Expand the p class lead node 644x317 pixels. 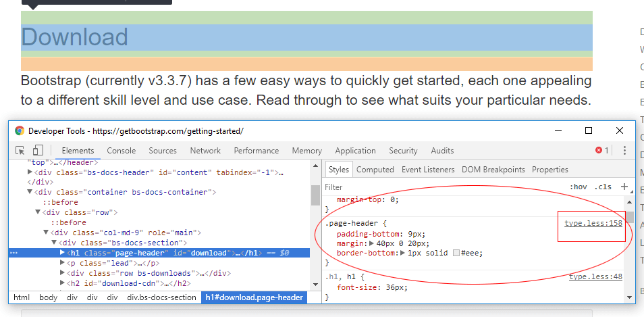point(62,263)
